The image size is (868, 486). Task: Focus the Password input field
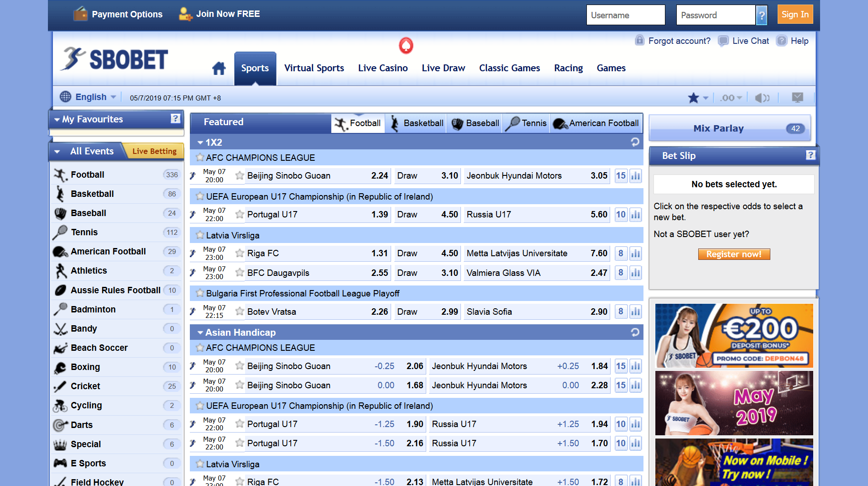[x=716, y=15]
